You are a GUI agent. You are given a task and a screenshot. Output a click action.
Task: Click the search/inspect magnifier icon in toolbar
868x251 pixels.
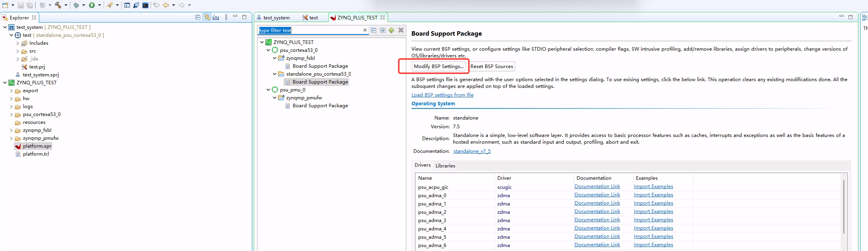click(x=136, y=5)
